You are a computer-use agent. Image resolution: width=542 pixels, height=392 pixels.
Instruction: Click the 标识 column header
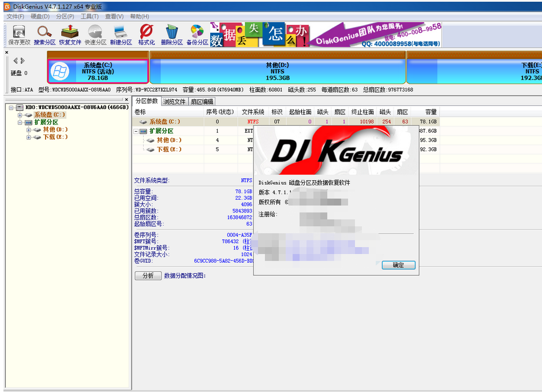pyautogui.click(x=277, y=112)
